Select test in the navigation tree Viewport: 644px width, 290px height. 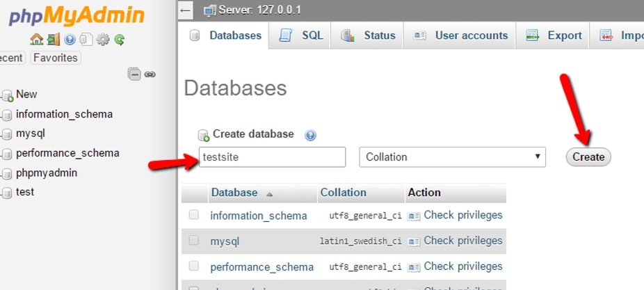(24, 192)
